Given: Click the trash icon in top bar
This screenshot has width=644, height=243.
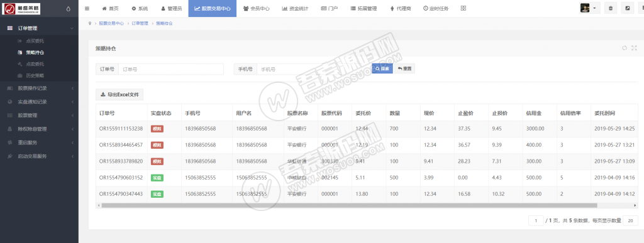Looking at the screenshot, I should 611,8.
